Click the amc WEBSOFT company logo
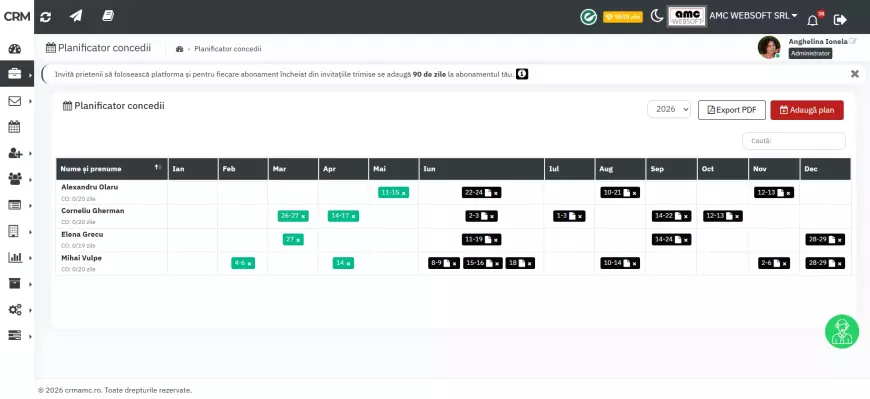 tap(687, 17)
